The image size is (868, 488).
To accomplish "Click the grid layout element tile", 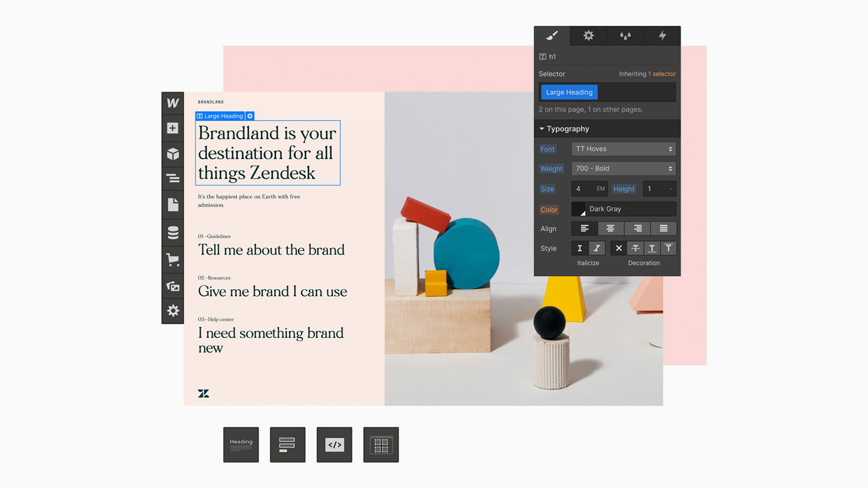I will (x=381, y=445).
